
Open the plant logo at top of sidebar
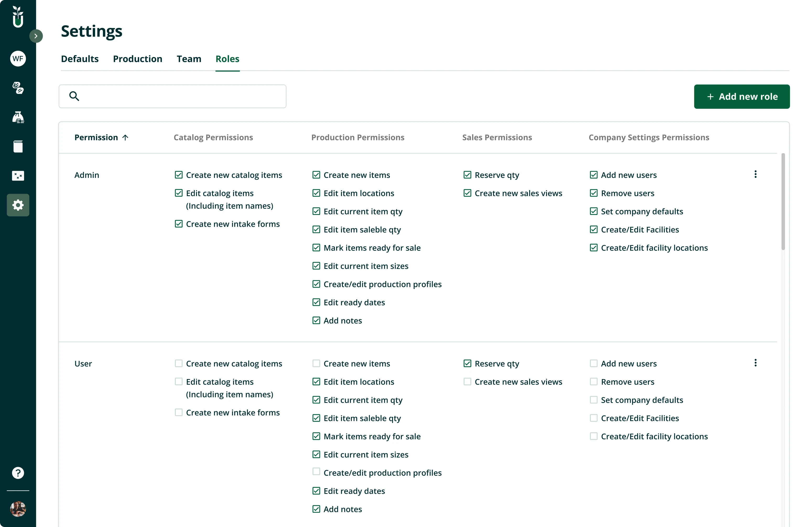tap(18, 16)
